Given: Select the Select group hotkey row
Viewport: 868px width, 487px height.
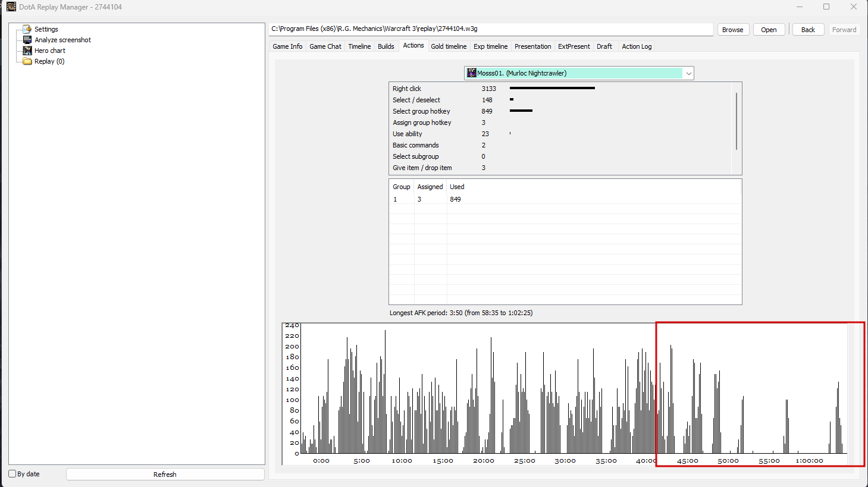Looking at the screenshot, I should tap(561, 111).
